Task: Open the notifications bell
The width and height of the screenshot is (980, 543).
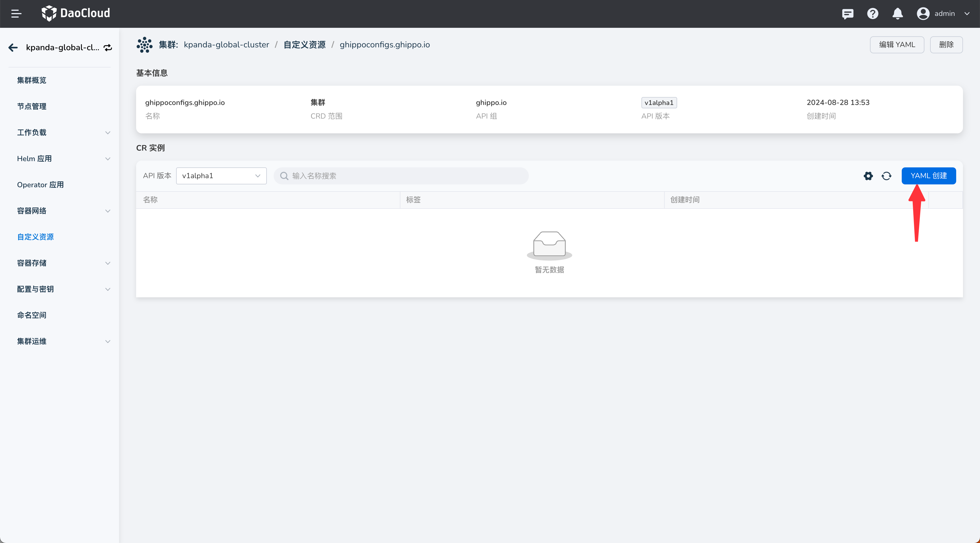Action: (x=897, y=14)
